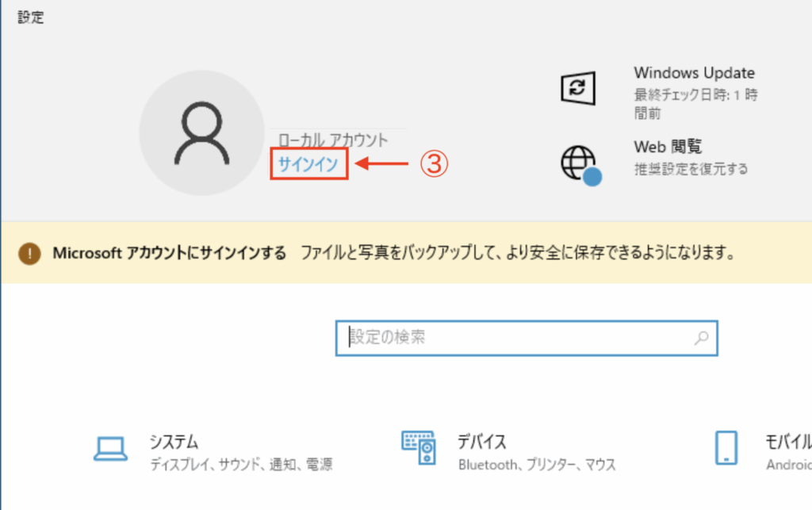
Task: Select the モバイル category label
Action: (x=787, y=442)
